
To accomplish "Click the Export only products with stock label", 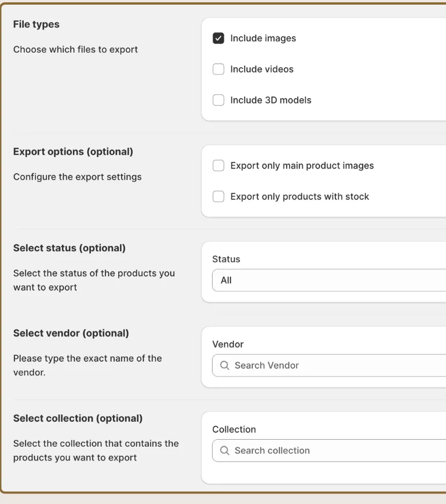I will (x=300, y=196).
